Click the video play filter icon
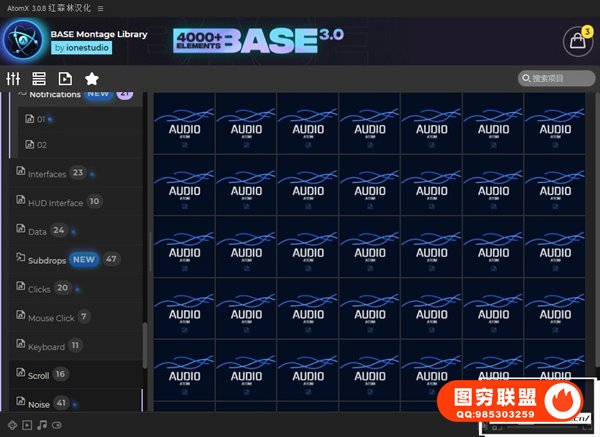Image resolution: width=600 pixels, height=437 pixels. (27, 425)
